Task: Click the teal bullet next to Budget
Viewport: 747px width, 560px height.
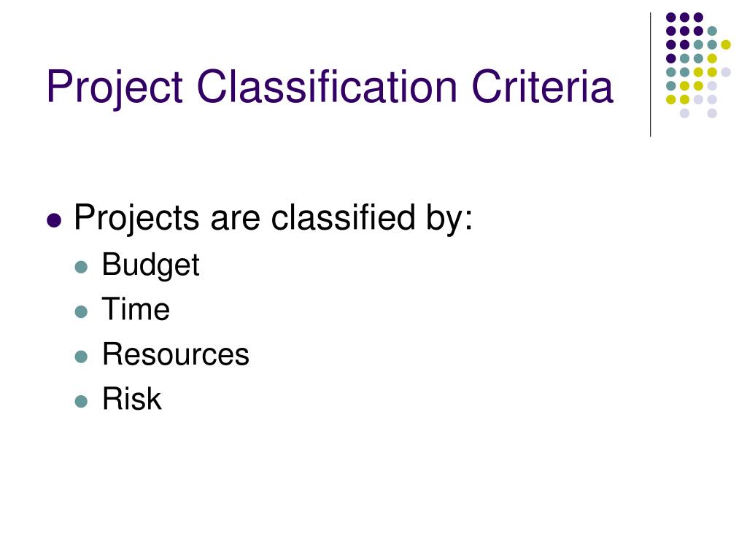Action: pos(82,267)
